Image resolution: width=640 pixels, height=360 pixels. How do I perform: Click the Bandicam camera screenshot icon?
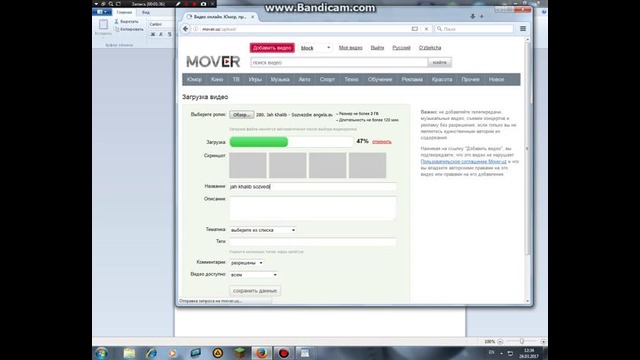tap(203, 4)
